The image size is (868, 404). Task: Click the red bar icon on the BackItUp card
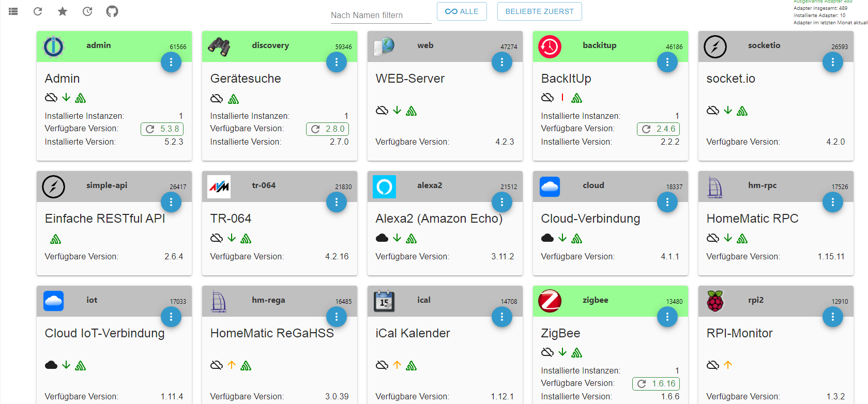(x=562, y=97)
